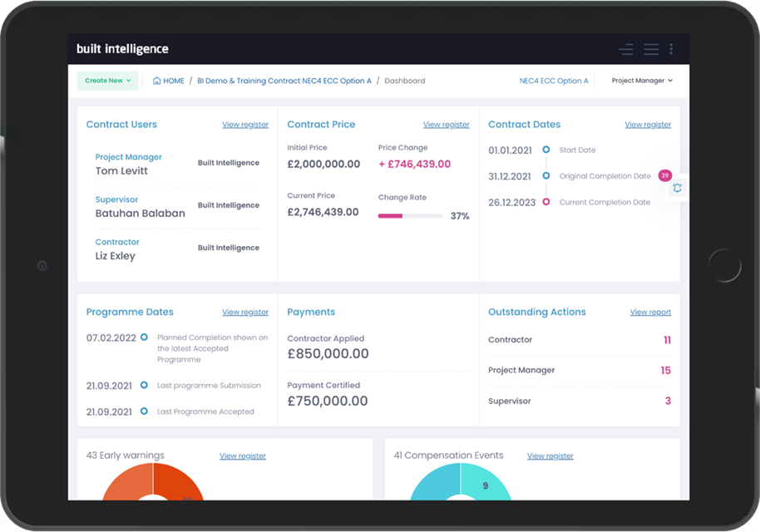
Task: View register for Contract Users
Action: coord(245,125)
